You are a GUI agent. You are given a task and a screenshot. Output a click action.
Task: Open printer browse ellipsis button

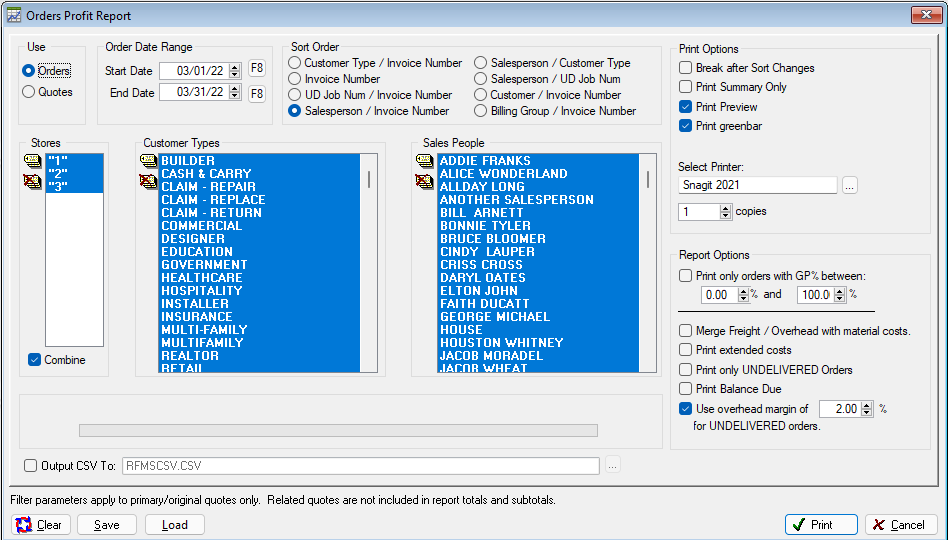pos(849,186)
